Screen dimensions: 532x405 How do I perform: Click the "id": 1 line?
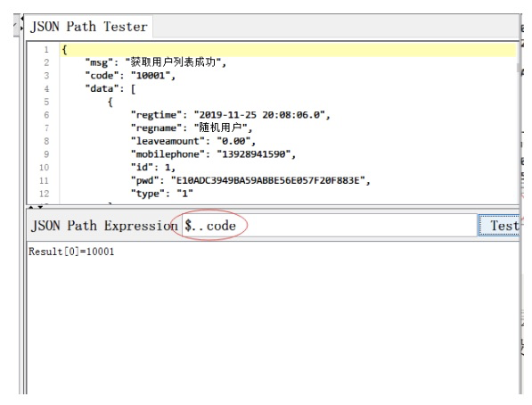pos(153,167)
